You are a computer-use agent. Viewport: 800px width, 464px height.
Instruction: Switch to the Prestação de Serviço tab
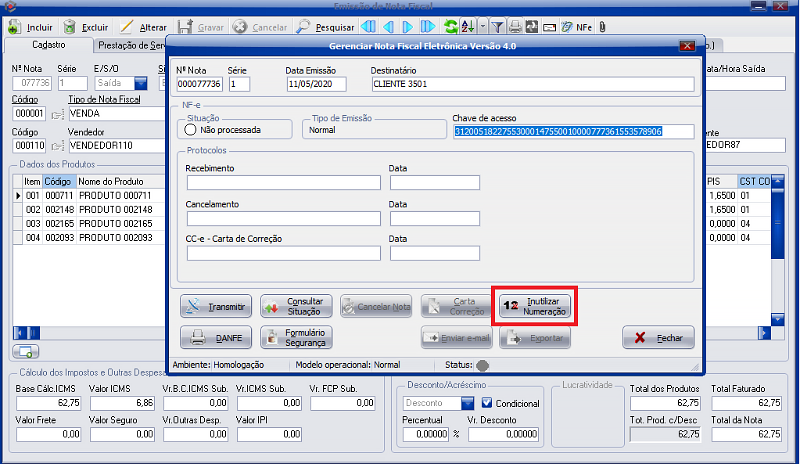(130, 45)
